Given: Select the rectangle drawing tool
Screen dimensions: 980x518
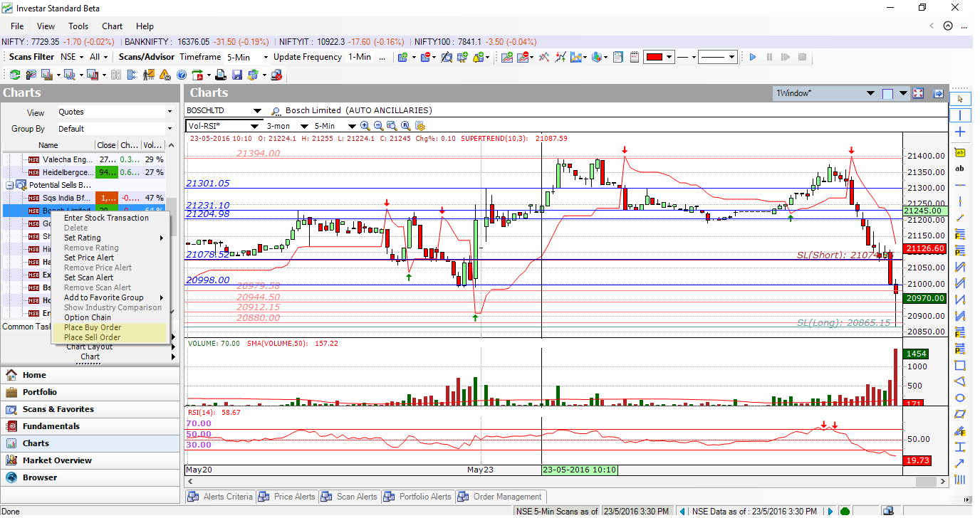Looking at the screenshot, I should (x=960, y=366).
